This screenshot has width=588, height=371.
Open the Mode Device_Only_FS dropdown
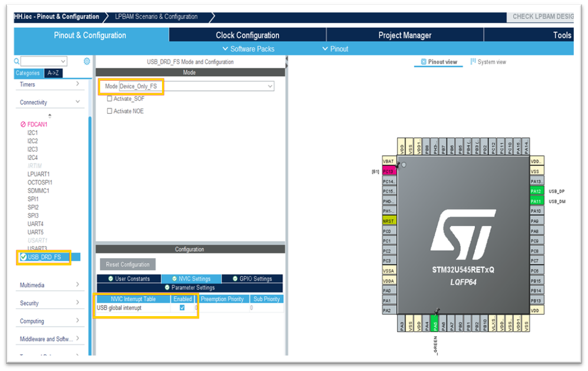pyautogui.click(x=197, y=86)
